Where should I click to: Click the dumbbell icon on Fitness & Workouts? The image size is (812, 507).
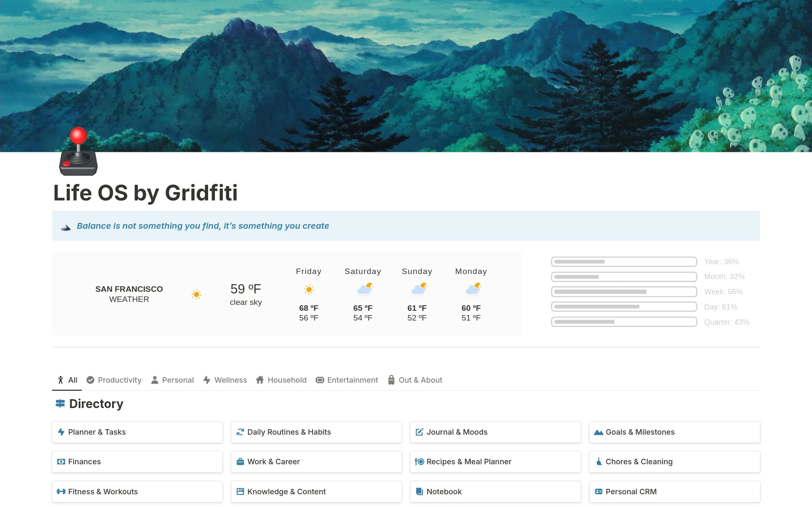tap(61, 492)
